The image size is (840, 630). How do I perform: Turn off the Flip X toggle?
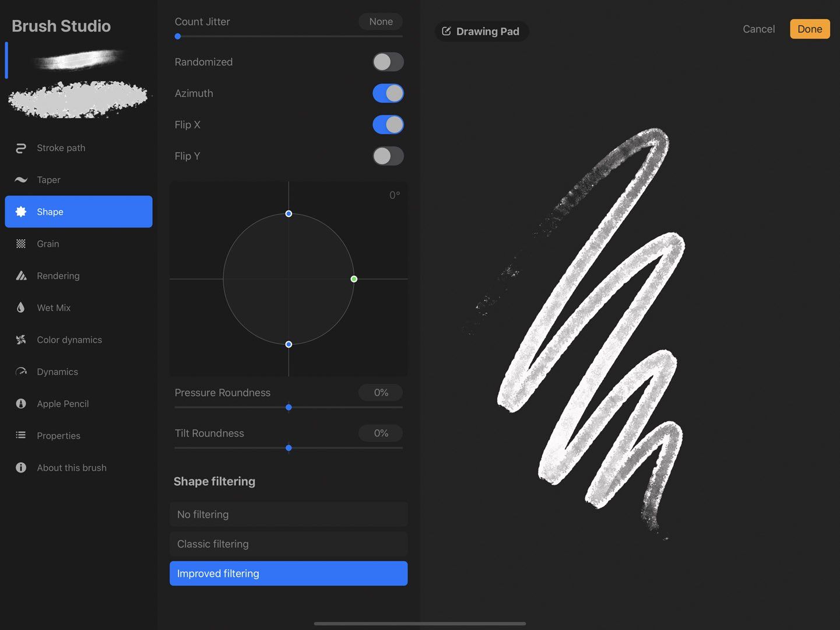pos(388,124)
